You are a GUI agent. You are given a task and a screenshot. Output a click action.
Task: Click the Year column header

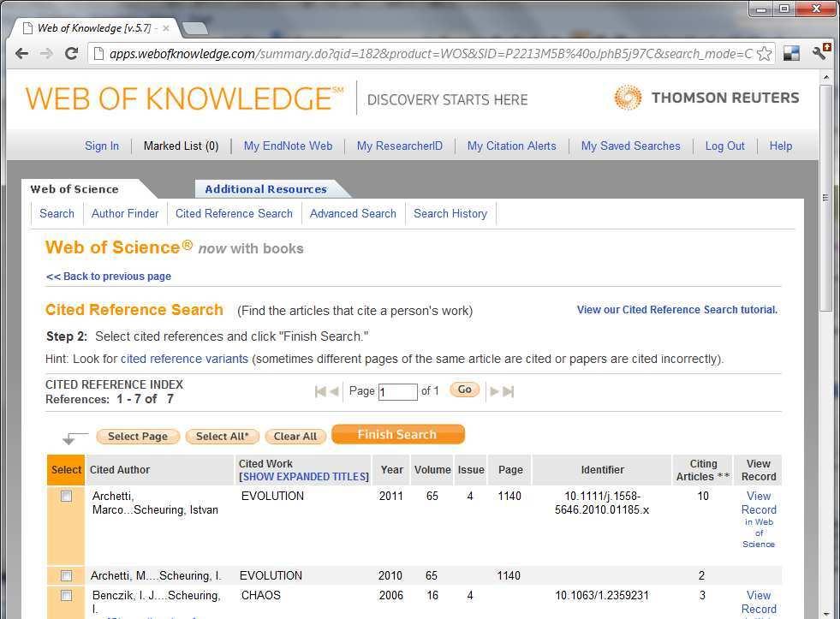coord(391,470)
